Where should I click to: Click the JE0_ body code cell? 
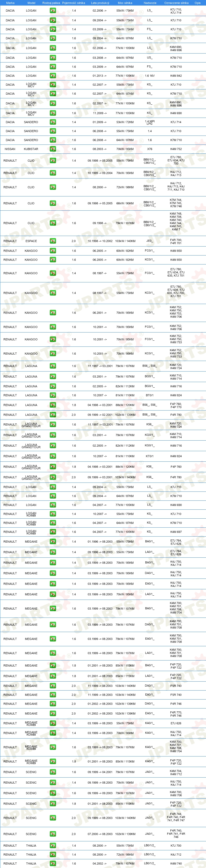[x=149, y=241]
